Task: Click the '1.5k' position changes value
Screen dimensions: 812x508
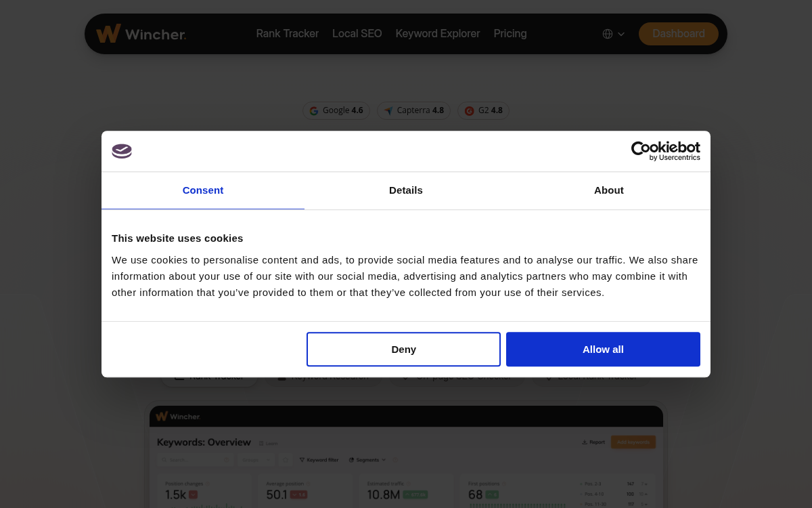Action: (175, 495)
